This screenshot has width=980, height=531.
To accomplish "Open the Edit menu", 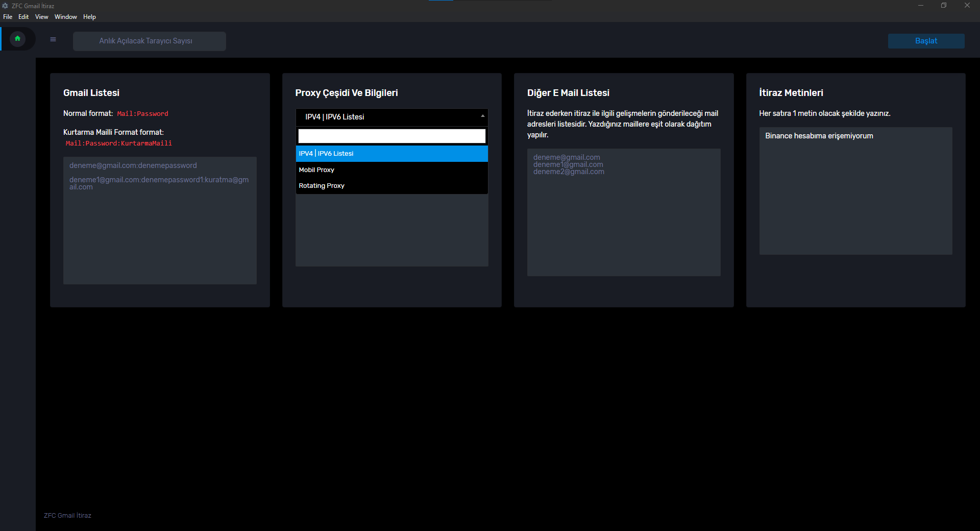I will tap(23, 17).
